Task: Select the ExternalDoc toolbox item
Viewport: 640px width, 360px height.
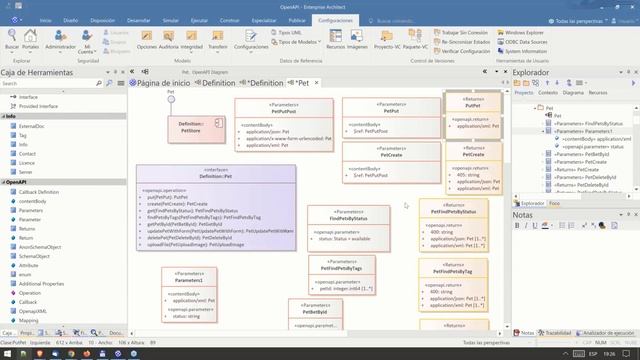Action: (x=31, y=126)
